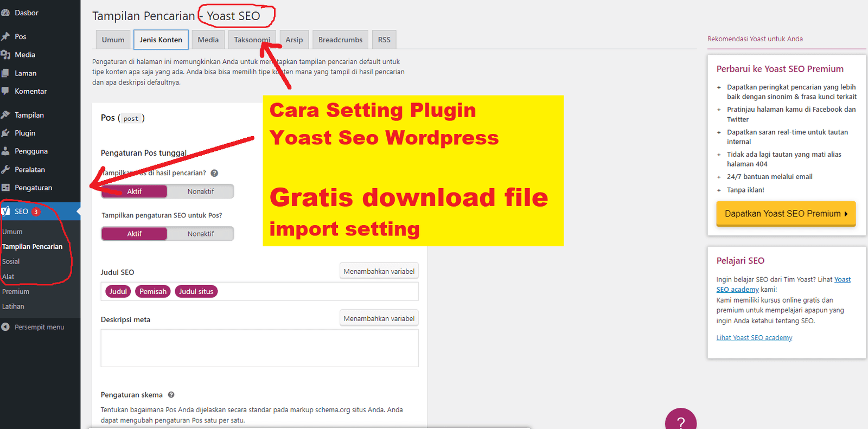Open the Media tab
Viewport: 868px width, 429px height.
pyautogui.click(x=208, y=40)
